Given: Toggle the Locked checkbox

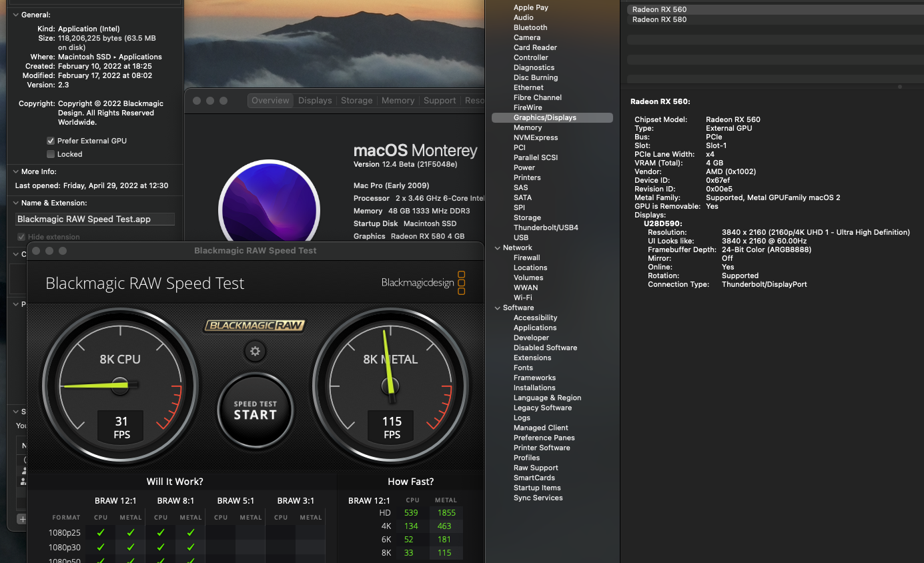Looking at the screenshot, I should coord(51,154).
